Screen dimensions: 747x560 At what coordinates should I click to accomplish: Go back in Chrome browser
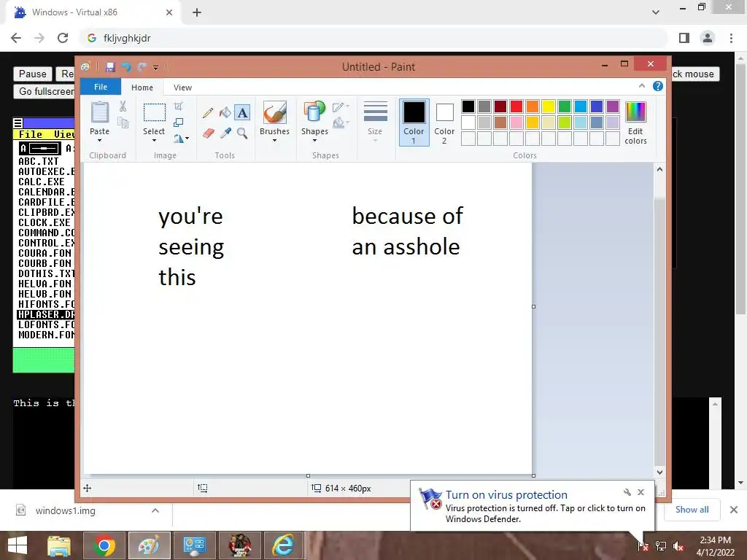coord(16,38)
